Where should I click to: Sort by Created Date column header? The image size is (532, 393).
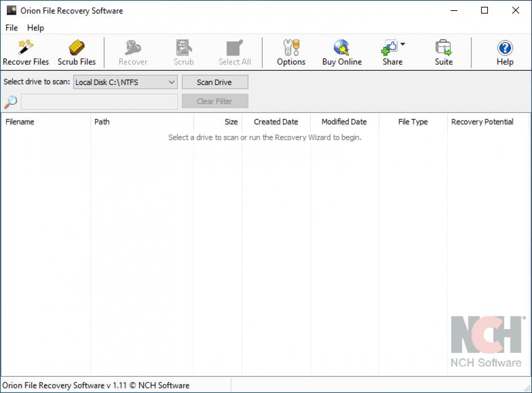point(276,122)
